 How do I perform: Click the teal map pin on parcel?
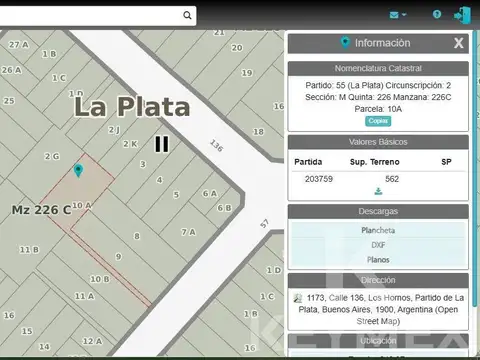tap(78, 170)
